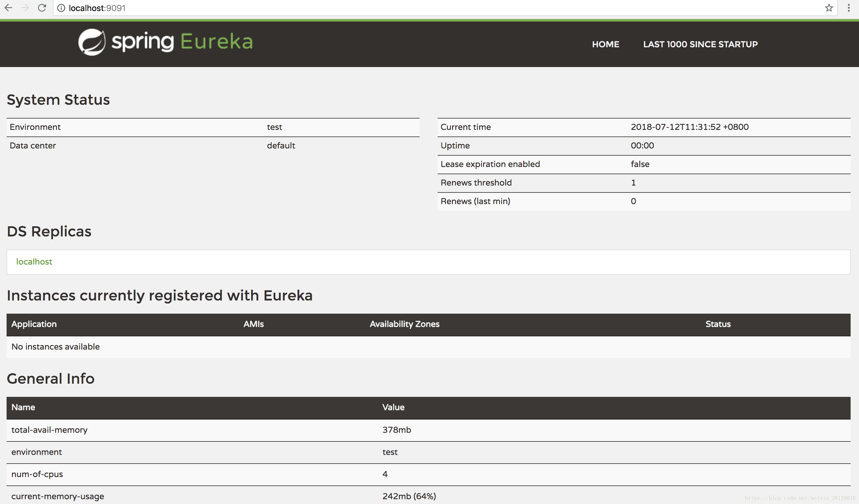Follow the localhost replica link

(34, 261)
